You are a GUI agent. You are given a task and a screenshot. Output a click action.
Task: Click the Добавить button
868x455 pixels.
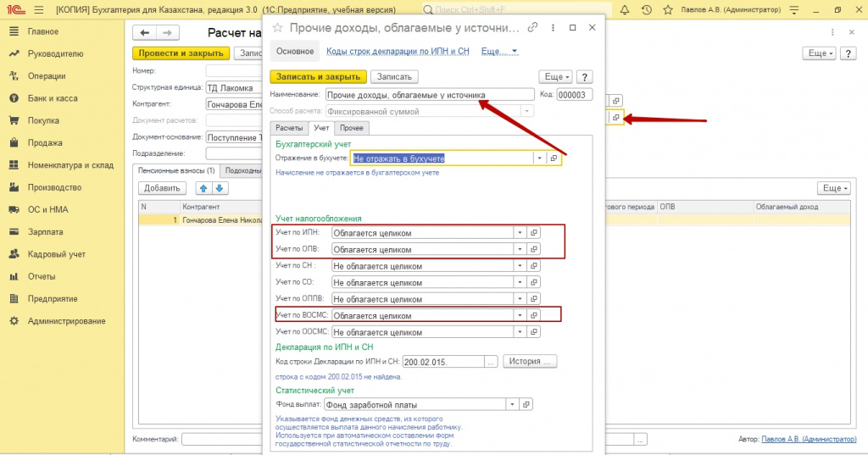coord(162,188)
